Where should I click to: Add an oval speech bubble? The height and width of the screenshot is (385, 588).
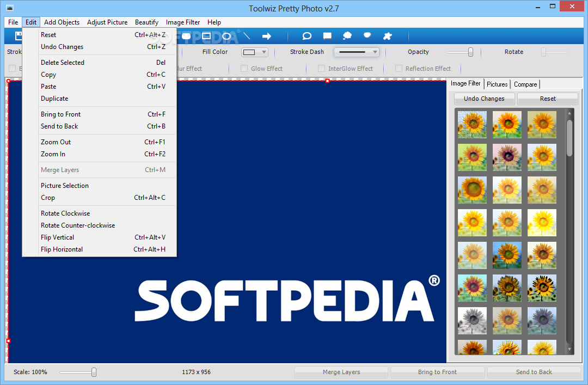307,36
